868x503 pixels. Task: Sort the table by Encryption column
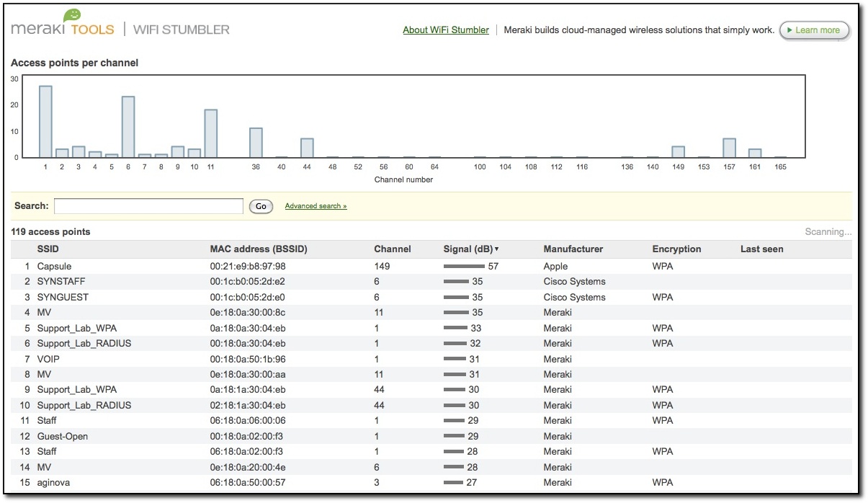point(676,249)
